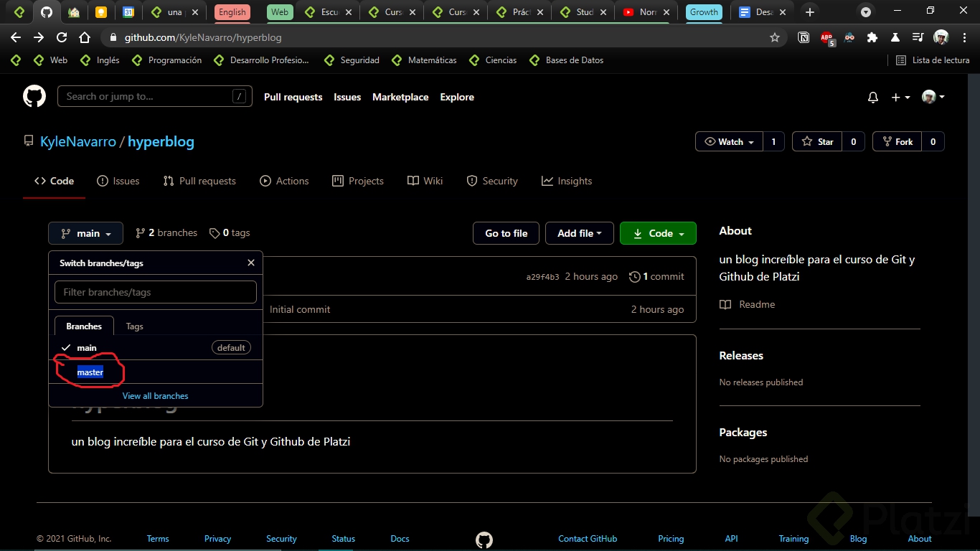Fork the hyperblog repository
Image resolution: width=980 pixels, height=551 pixels.
coord(897,141)
